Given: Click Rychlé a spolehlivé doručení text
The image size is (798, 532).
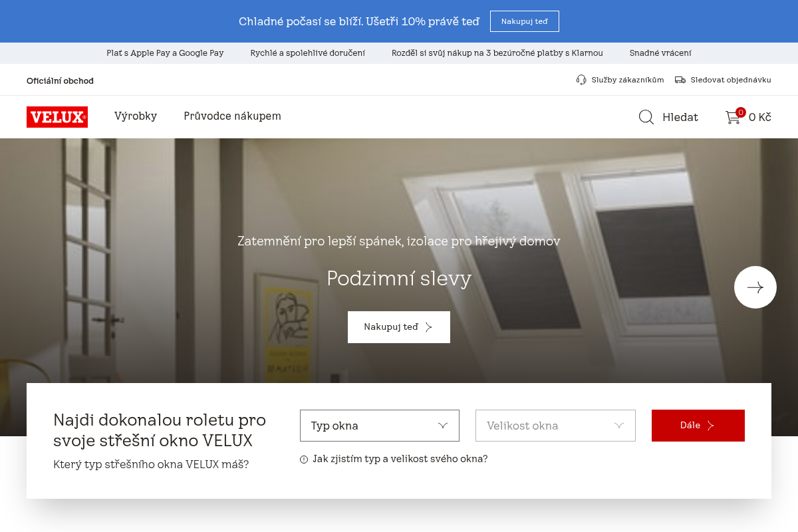Looking at the screenshot, I should point(308,53).
